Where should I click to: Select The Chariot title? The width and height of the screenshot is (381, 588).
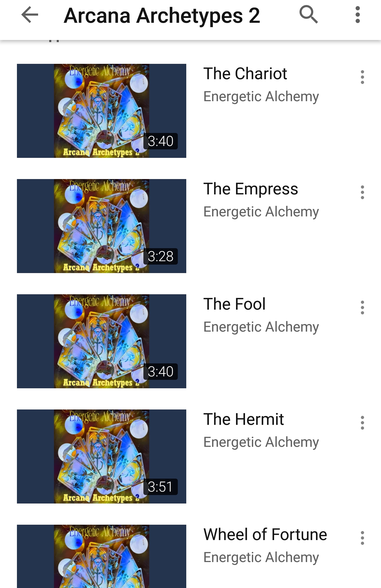[245, 73]
